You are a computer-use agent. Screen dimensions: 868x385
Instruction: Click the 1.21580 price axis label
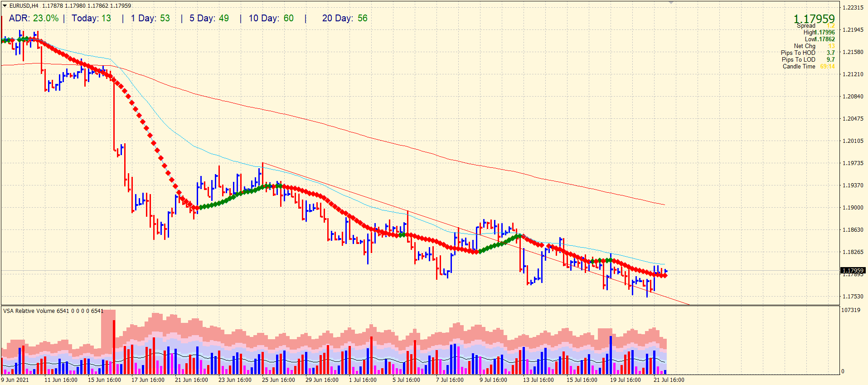click(x=853, y=52)
